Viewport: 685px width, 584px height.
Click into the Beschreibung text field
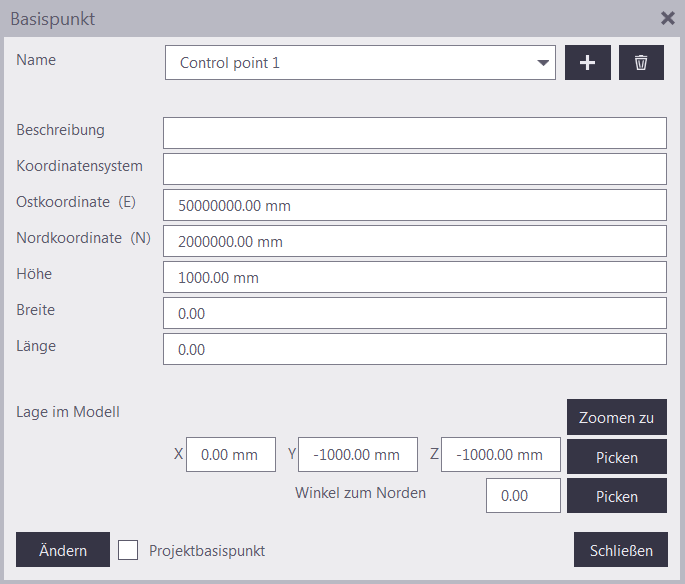414,133
